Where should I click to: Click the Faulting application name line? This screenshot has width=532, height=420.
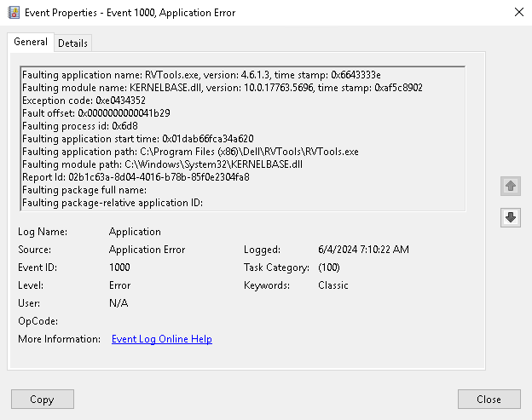200,75
